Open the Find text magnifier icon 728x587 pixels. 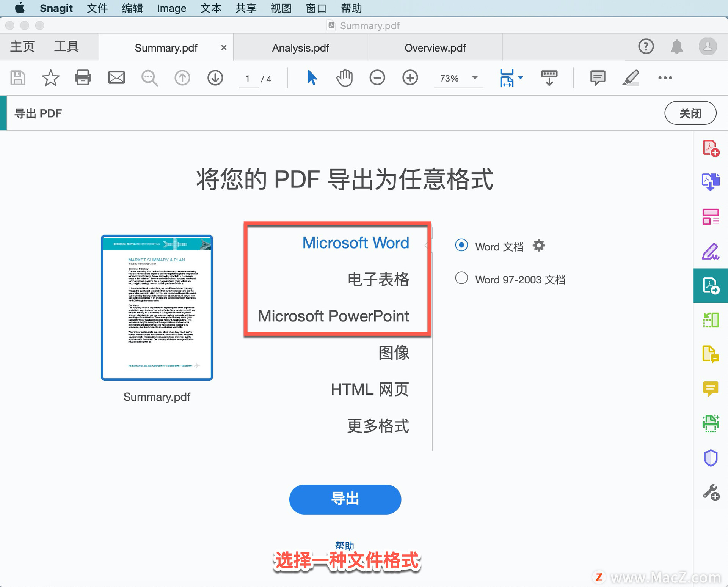(x=149, y=78)
